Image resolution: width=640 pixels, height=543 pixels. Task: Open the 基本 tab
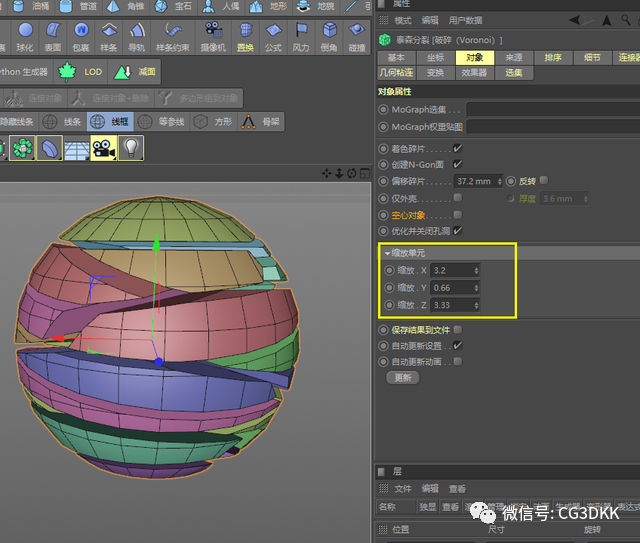[x=396, y=58]
